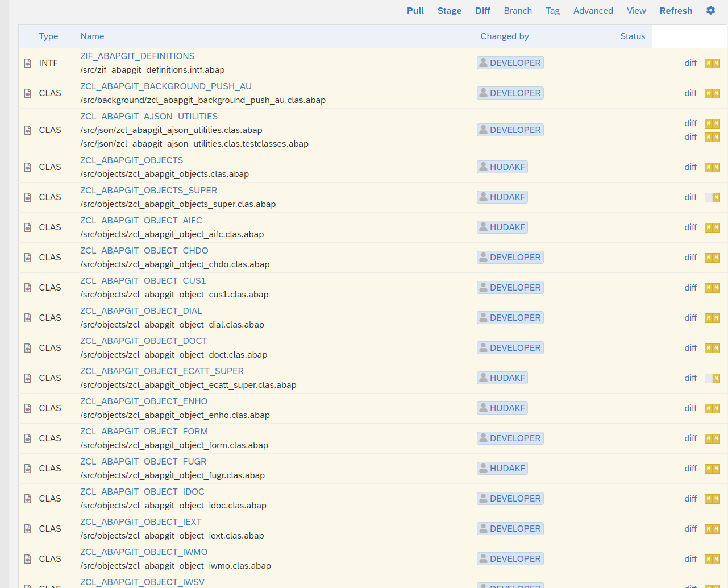Click Refresh in the top bar
This screenshot has width=728, height=588.
[676, 10]
